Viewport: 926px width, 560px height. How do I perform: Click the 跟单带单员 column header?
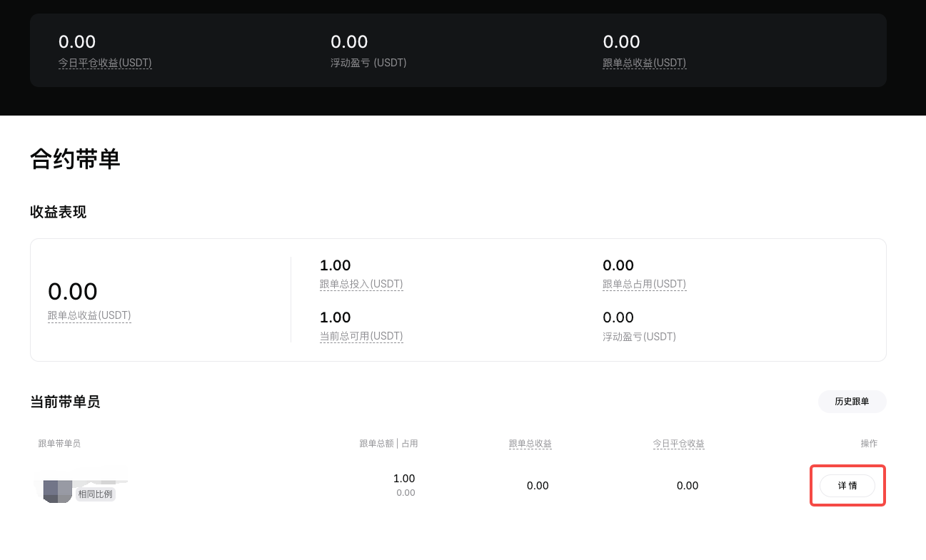tap(59, 444)
